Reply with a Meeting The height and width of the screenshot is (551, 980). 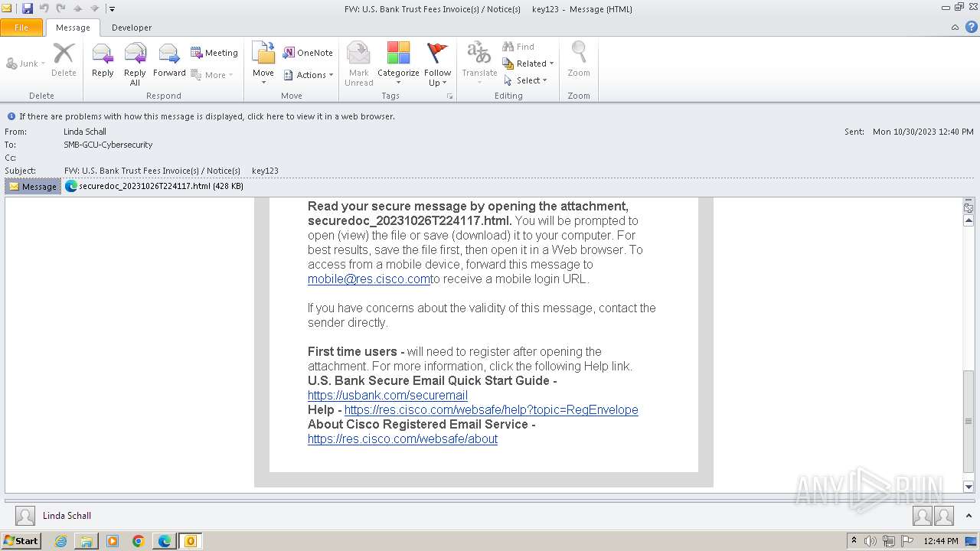214,53
